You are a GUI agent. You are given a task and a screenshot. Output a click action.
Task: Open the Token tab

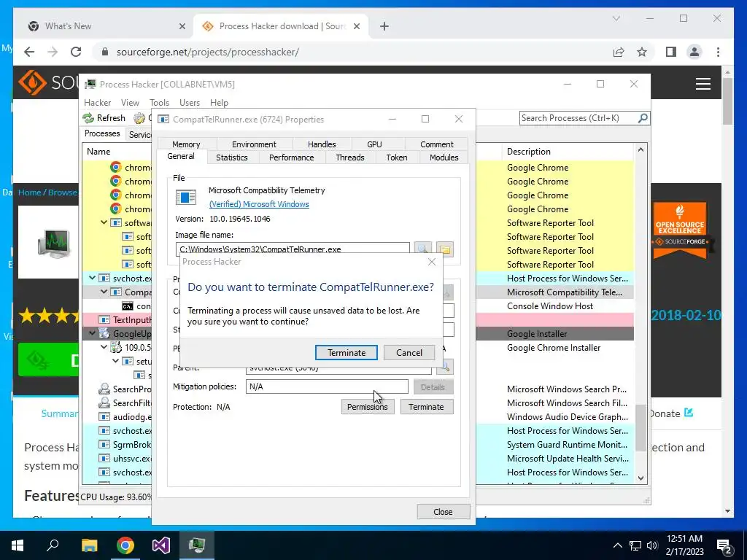pos(397,157)
